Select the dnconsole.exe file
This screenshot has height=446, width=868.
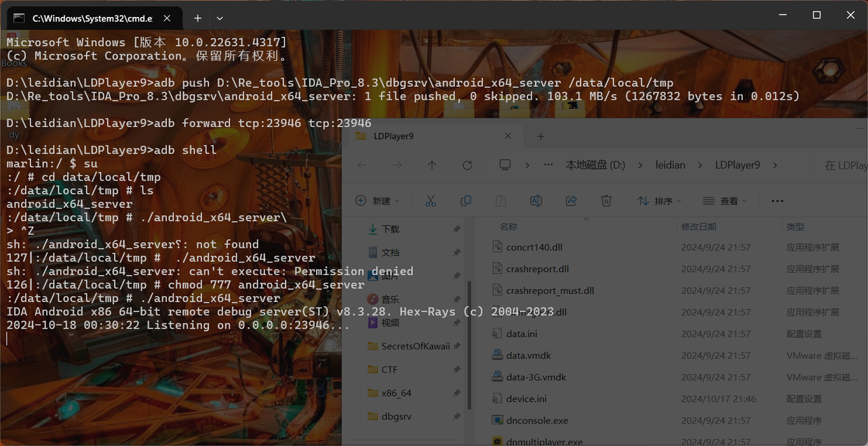(x=536, y=420)
